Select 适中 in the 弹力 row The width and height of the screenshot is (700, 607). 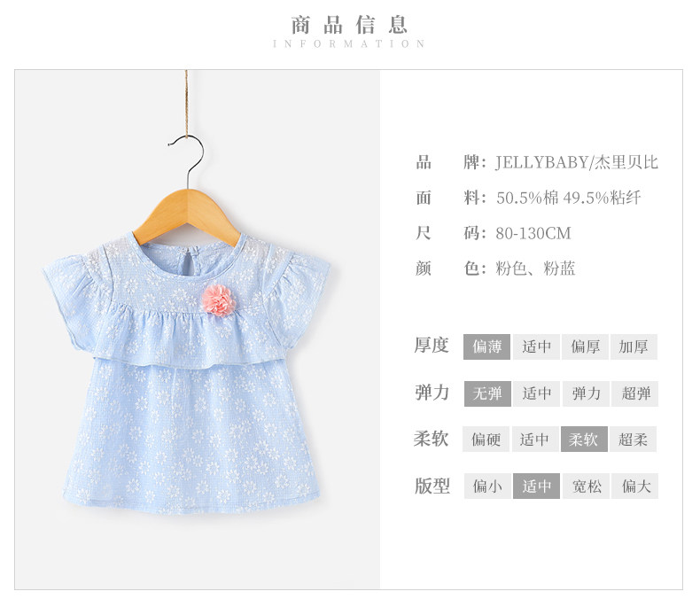pos(536,393)
